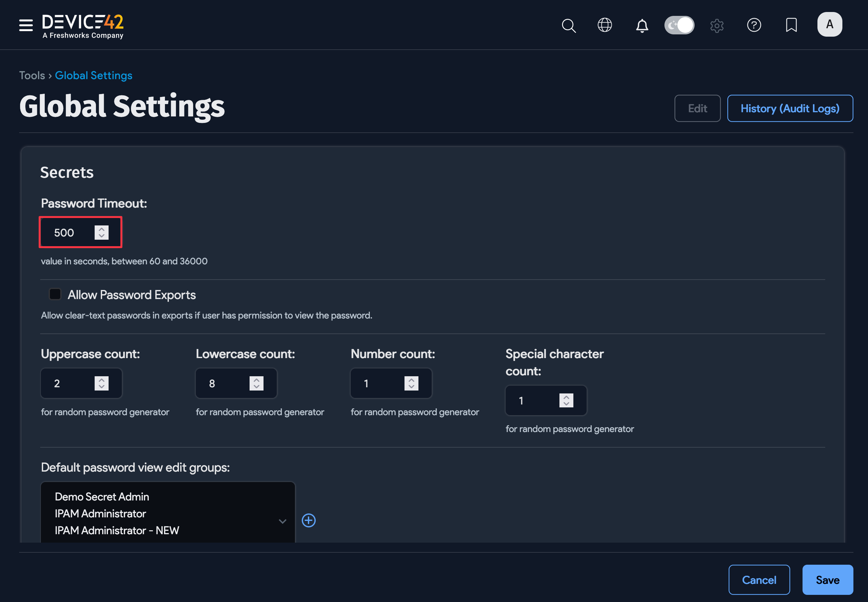Image resolution: width=868 pixels, height=602 pixels.
Task: Open the search magnifier icon
Action: (569, 25)
